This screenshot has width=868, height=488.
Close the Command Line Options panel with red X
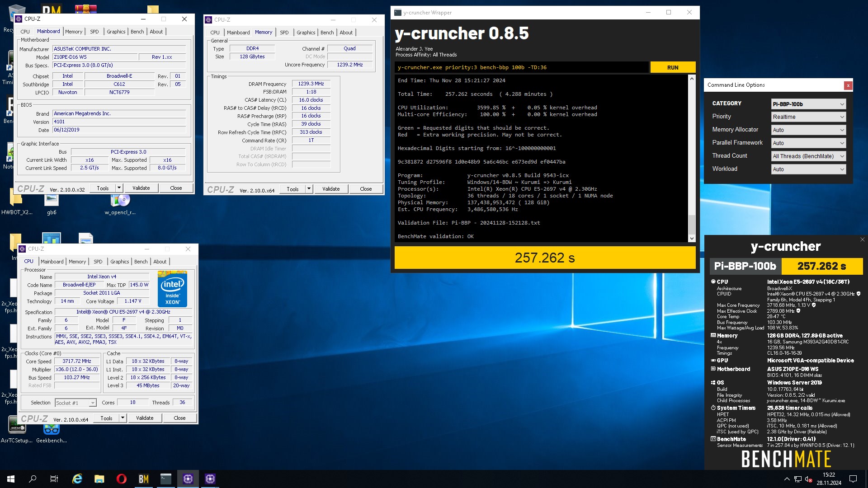click(x=848, y=85)
